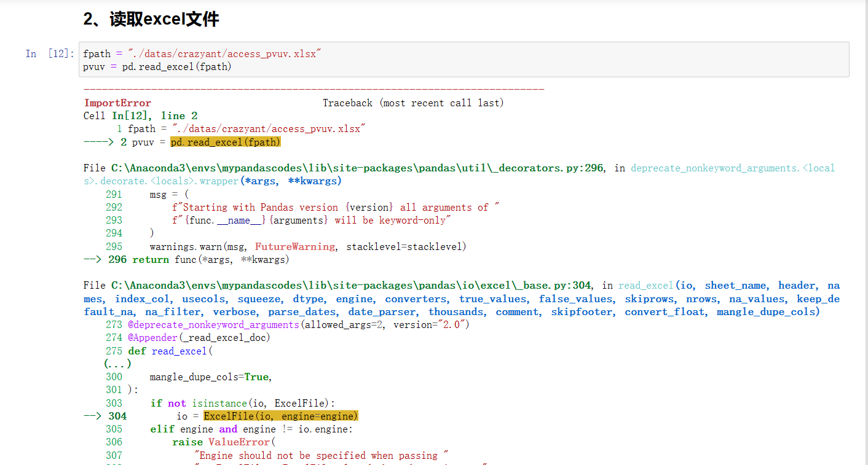Viewport: 868px width, 465px height.
Task: Select the Cell In[12], line 2 reference
Action: (x=140, y=115)
